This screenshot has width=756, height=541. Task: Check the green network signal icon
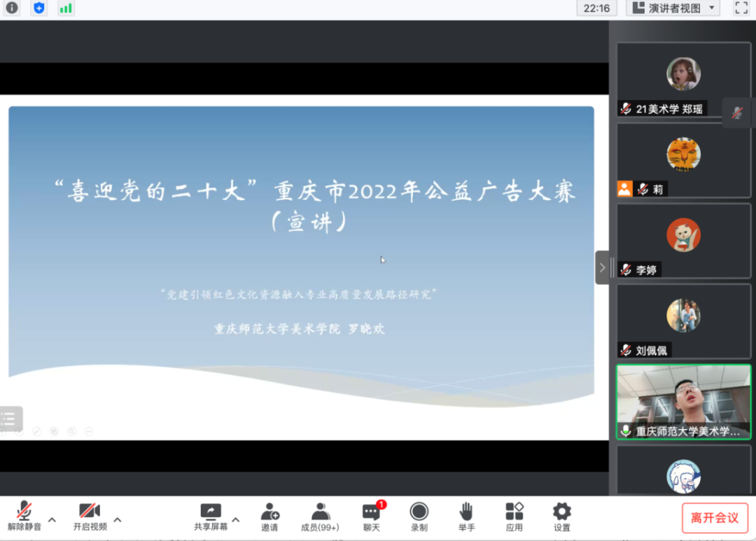66,8
